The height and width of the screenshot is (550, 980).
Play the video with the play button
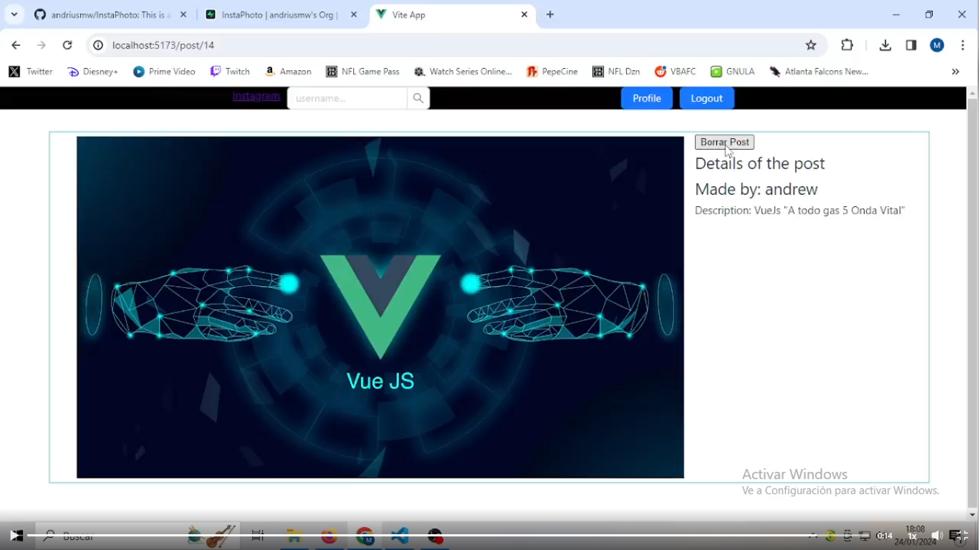pos(15,535)
